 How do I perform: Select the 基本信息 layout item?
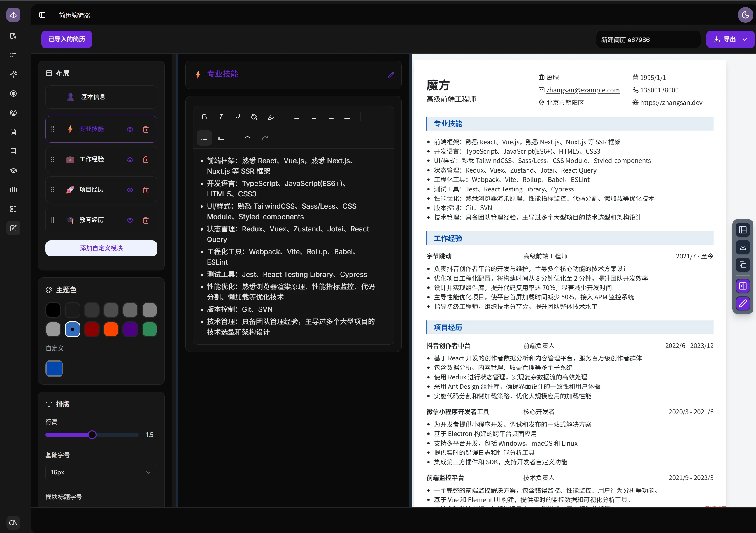click(101, 97)
